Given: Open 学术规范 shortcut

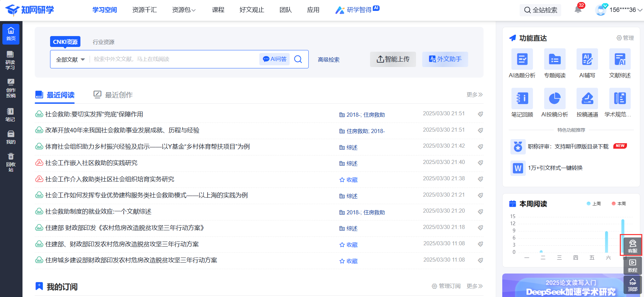Looking at the screenshot, I should (x=618, y=103).
